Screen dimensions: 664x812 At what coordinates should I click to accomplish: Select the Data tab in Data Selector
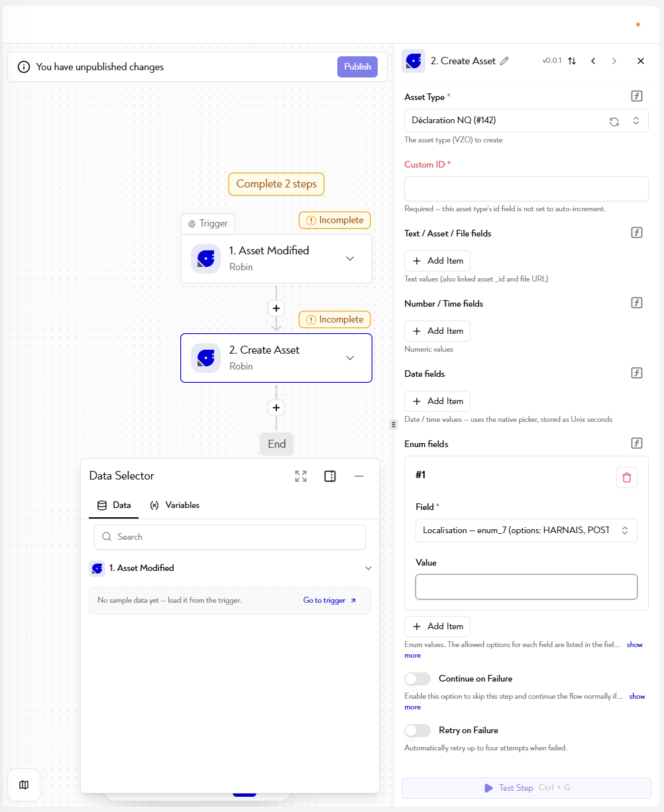114,505
